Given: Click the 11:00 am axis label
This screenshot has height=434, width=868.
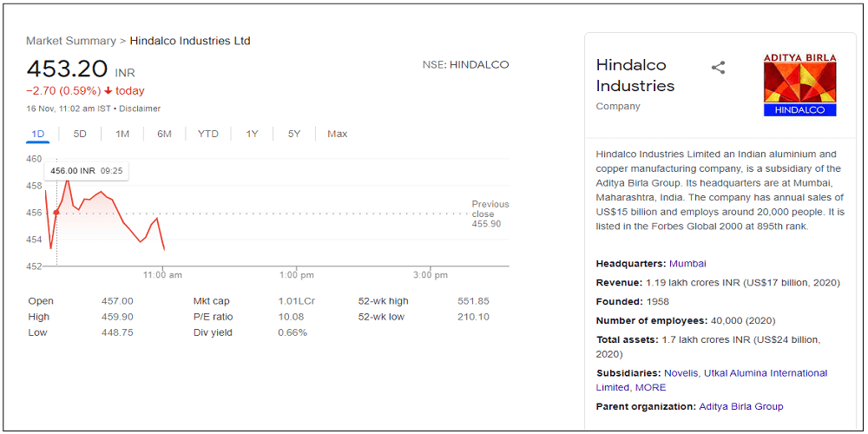Looking at the screenshot, I should (162, 275).
